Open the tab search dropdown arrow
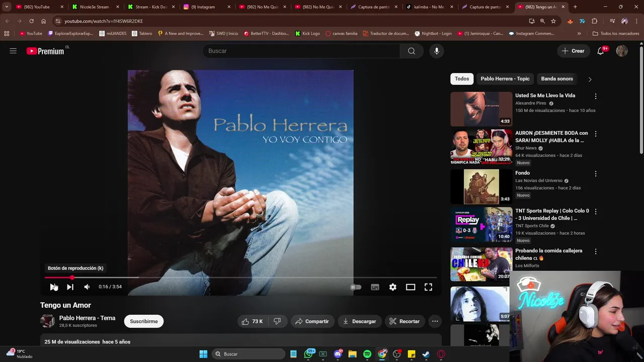The width and height of the screenshot is (644, 362). point(7,7)
